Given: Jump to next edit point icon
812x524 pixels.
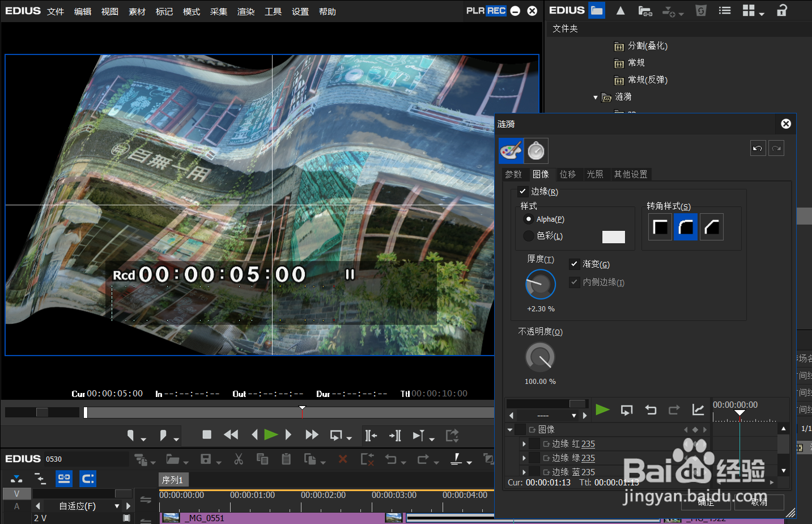Looking at the screenshot, I should click(396, 436).
